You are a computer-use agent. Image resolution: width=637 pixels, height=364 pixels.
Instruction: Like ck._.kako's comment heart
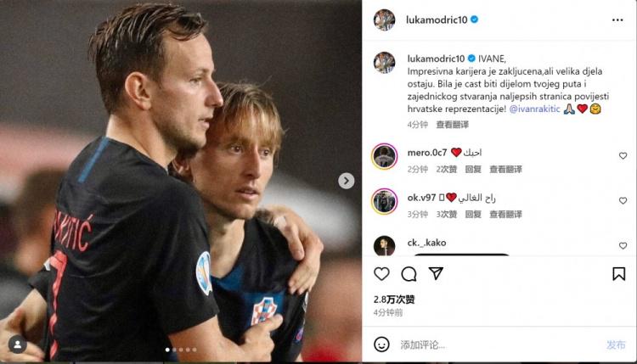click(x=623, y=246)
